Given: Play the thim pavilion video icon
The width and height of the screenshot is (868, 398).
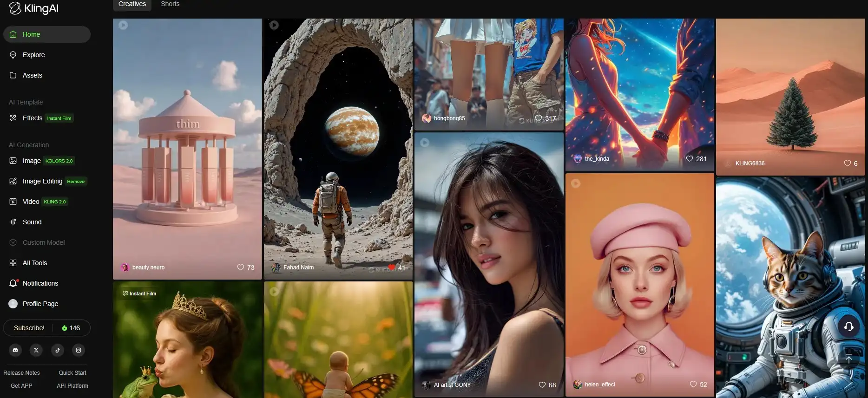Looking at the screenshot, I should coord(123,25).
